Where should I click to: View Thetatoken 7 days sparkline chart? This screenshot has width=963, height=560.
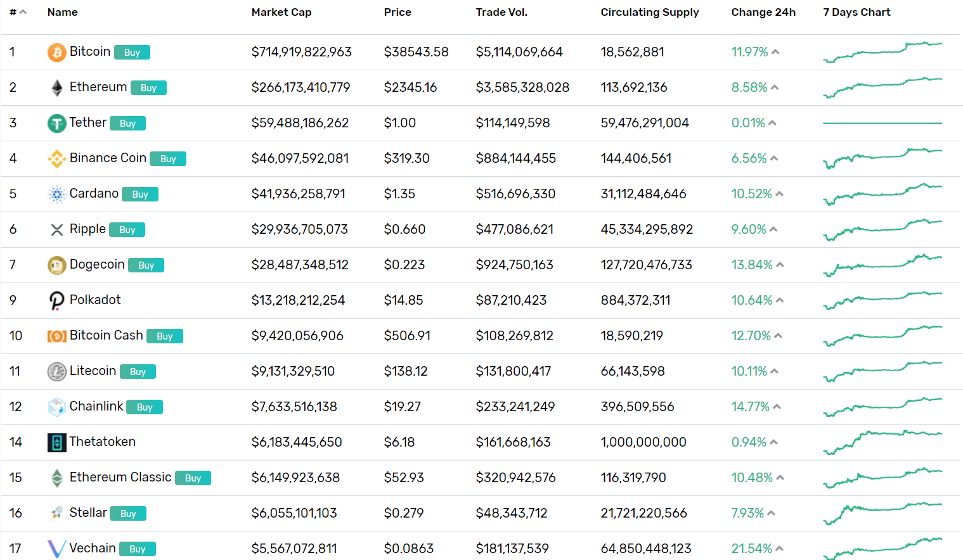coord(882,442)
